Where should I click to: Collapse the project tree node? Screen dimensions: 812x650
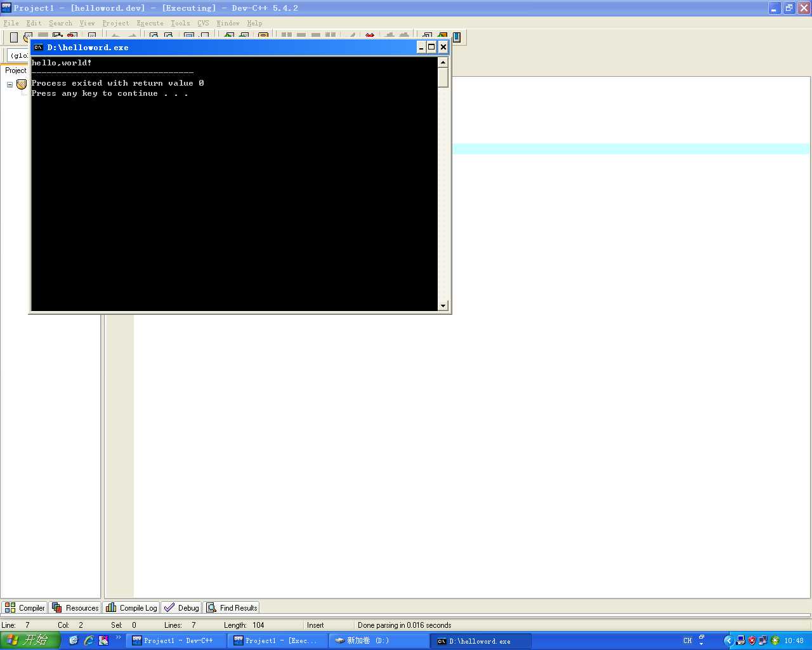[10, 84]
